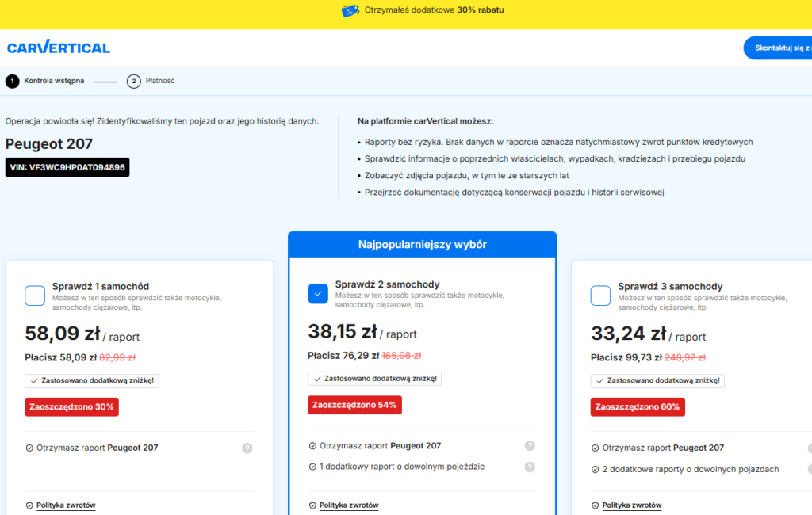Screen dimensions: 812x515
Task: Open Polityka zwrotów link in middle card
Action: pos(349,505)
